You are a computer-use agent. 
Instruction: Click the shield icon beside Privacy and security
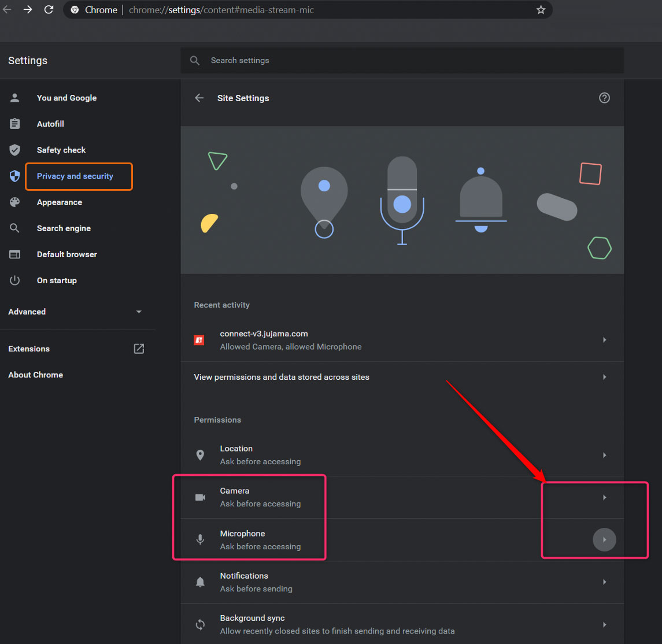[x=15, y=176]
